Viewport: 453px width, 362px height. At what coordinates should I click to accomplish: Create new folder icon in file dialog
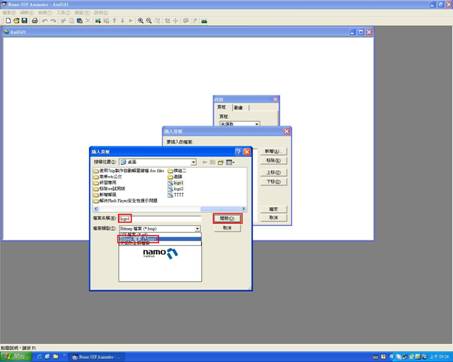[220, 162]
